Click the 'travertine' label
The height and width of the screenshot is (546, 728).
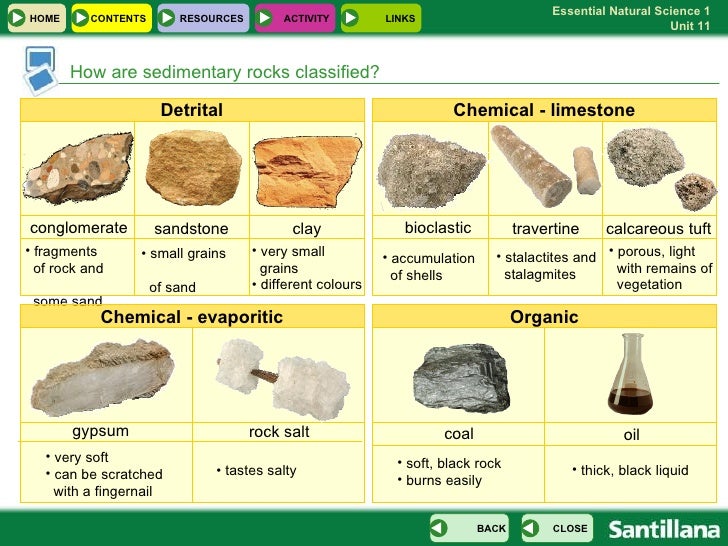coord(546,229)
